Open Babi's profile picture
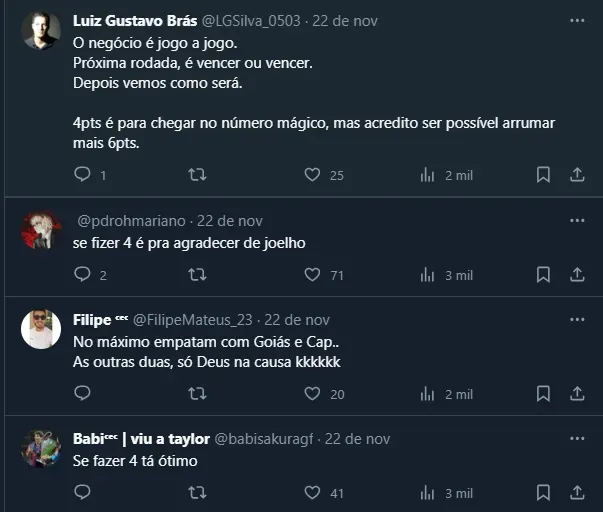This screenshot has width=603, height=512. point(41,448)
